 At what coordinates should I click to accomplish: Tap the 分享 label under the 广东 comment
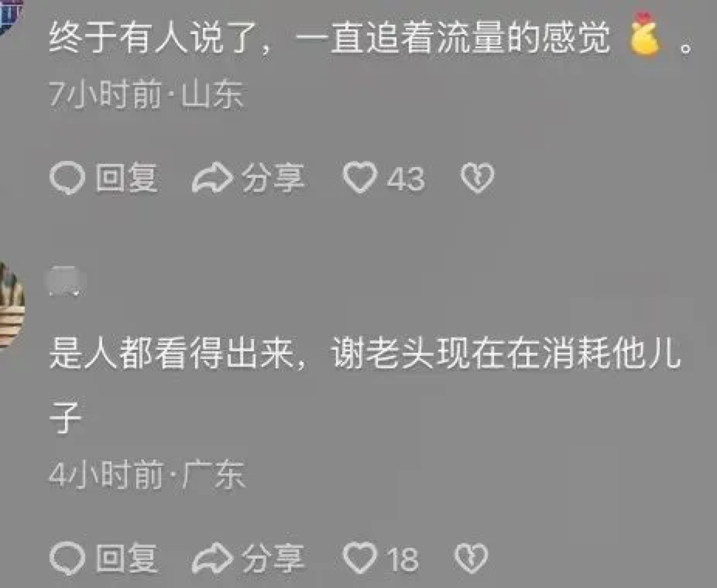pyautogui.click(x=273, y=559)
